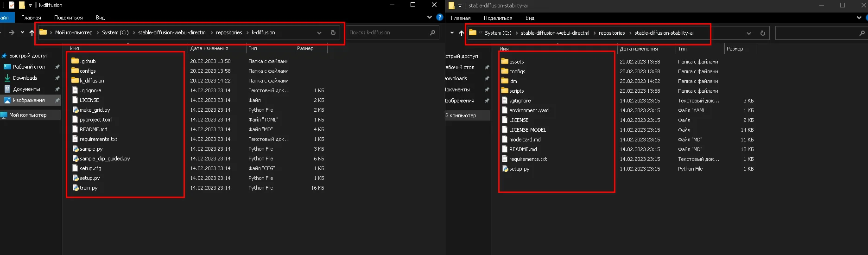The image size is (868, 255).
Task: Click search magnifier in k-diffusion window
Action: coord(432,33)
